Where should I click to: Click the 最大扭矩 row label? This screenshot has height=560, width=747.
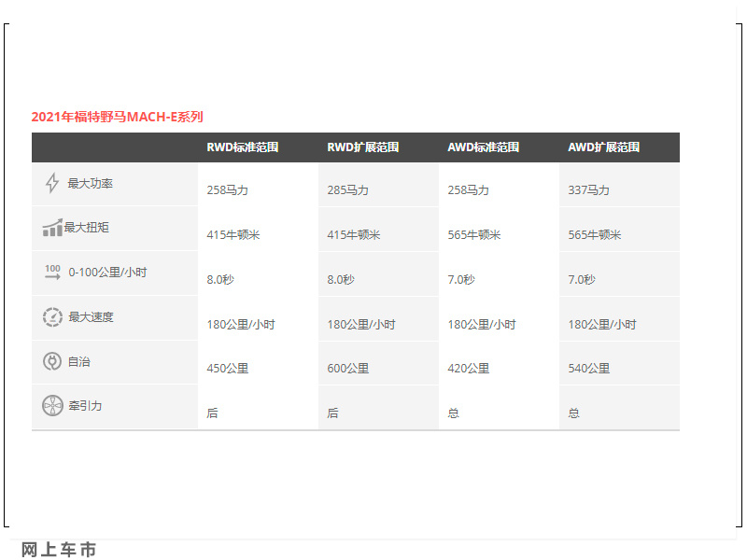(87, 228)
